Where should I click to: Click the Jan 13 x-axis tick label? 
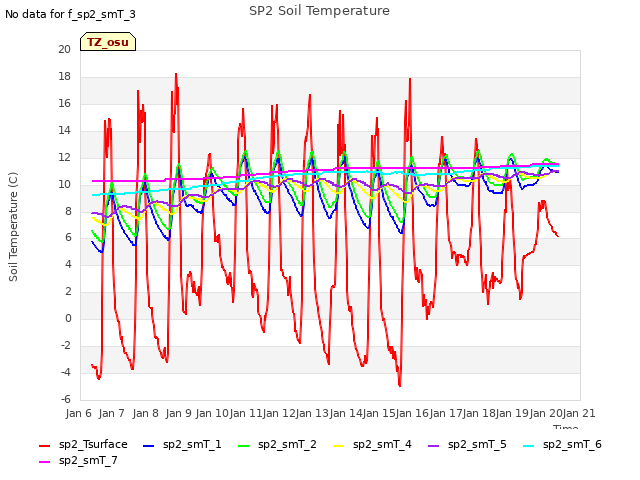(x=312, y=413)
